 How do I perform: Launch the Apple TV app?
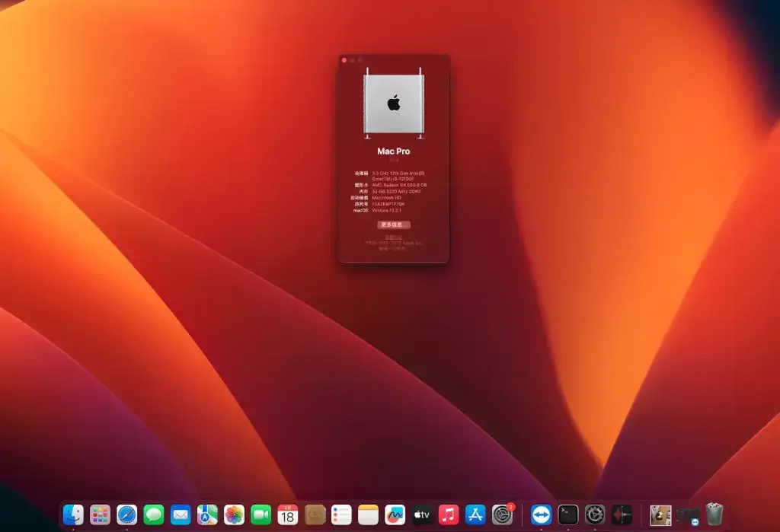[422, 515]
